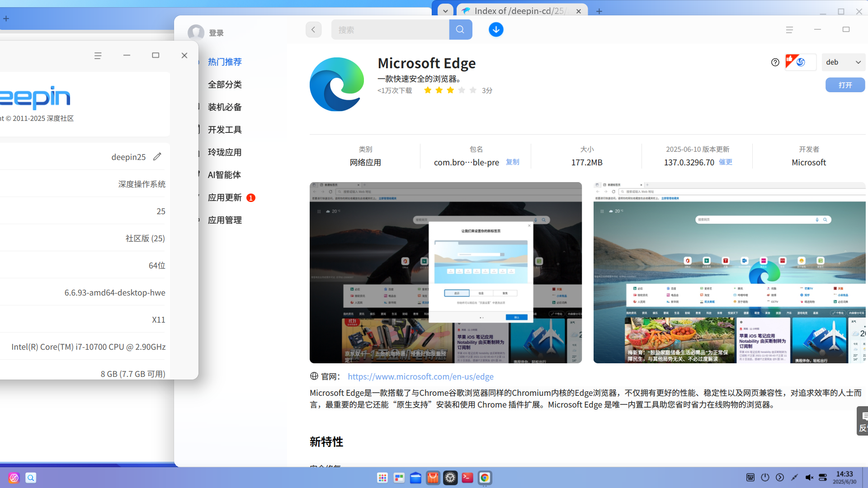The width and height of the screenshot is (868, 488).
Task: Click the 打开 button for Microsoft Edge
Action: click(845, 85)
